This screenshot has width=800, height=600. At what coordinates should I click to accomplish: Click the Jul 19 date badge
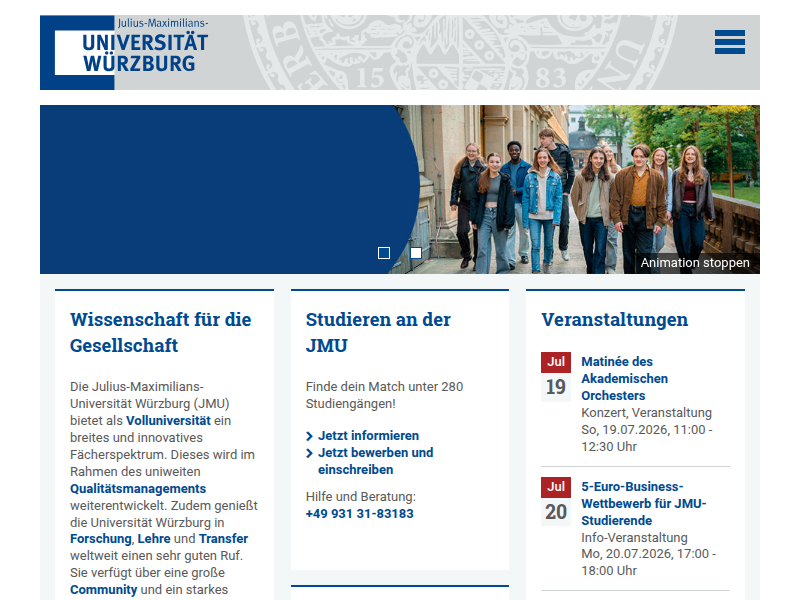556,377
